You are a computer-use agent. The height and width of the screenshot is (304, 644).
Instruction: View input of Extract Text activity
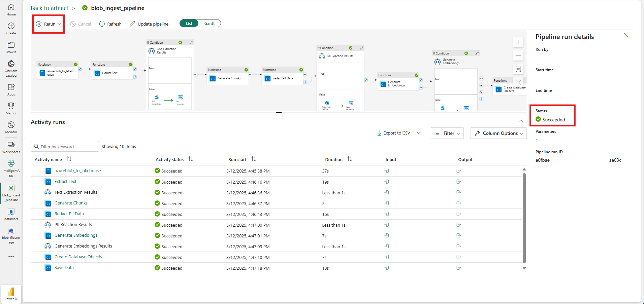387,182
